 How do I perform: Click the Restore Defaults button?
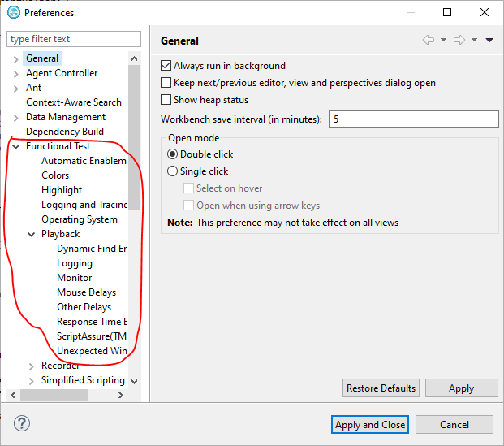pos(381,388)
